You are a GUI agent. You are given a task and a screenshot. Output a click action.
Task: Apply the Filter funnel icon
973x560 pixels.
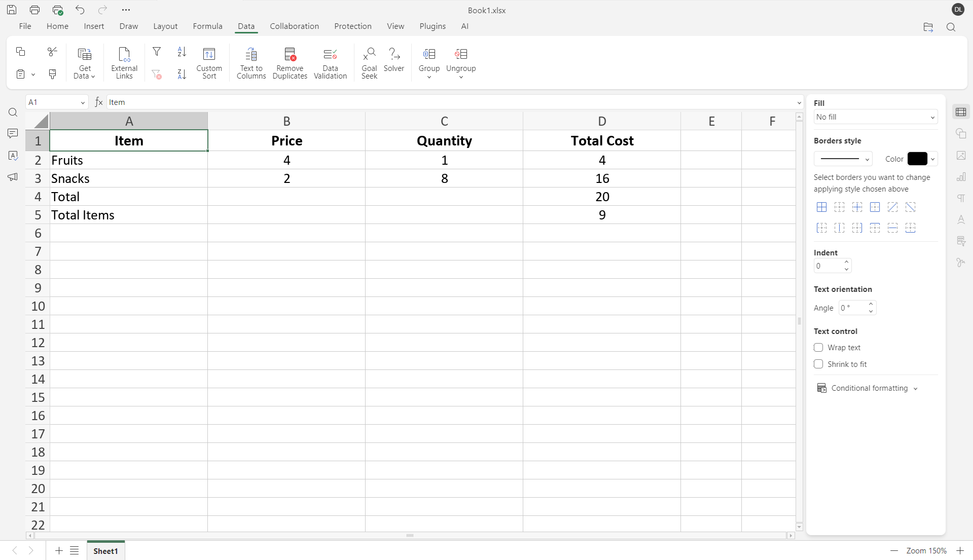(x=157, y=52)
